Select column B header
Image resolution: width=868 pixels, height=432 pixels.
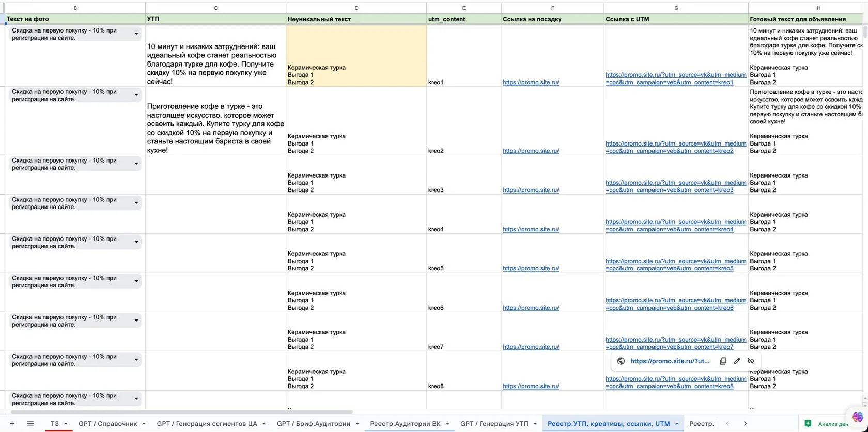coord(75,8)
